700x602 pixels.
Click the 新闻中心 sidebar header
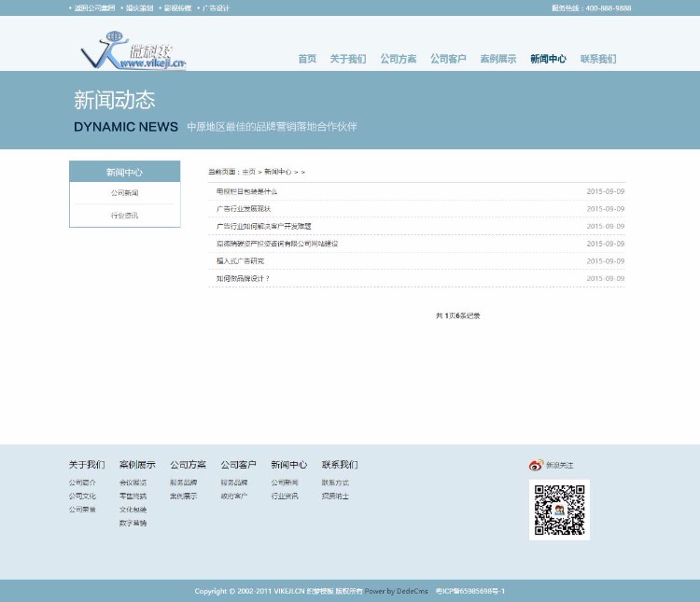(124, 172)
